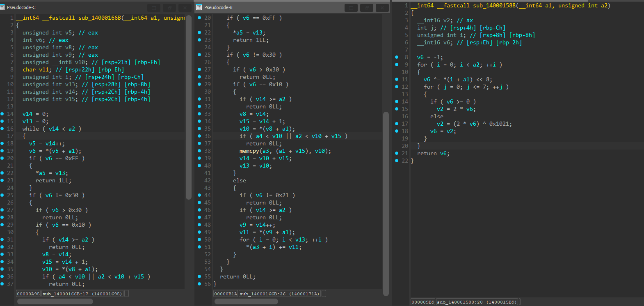Click '*(a3 + i) += v11;' in Pseudocode-B
This screenshot has width=644, height=306.
point(274,247)
